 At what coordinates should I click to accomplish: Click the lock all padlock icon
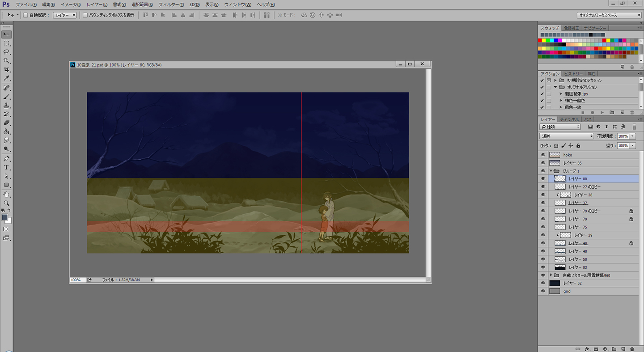(578, 146)
